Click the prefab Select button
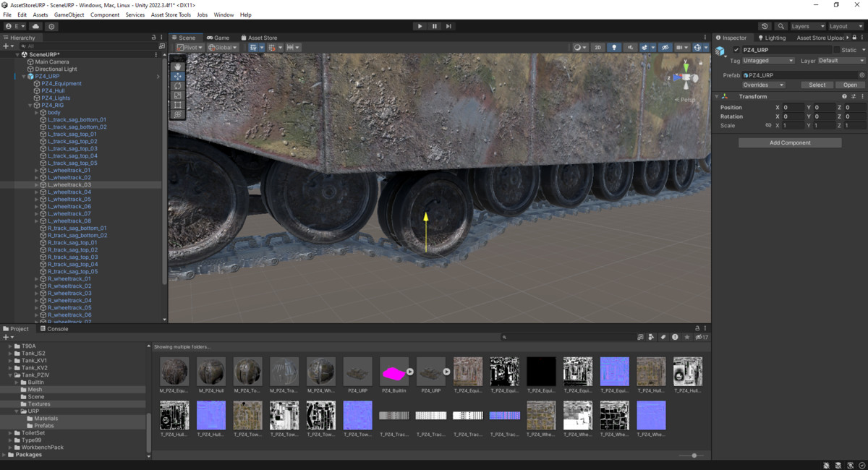The width and height of the screenshot is (868, 470). click(817, 85)
